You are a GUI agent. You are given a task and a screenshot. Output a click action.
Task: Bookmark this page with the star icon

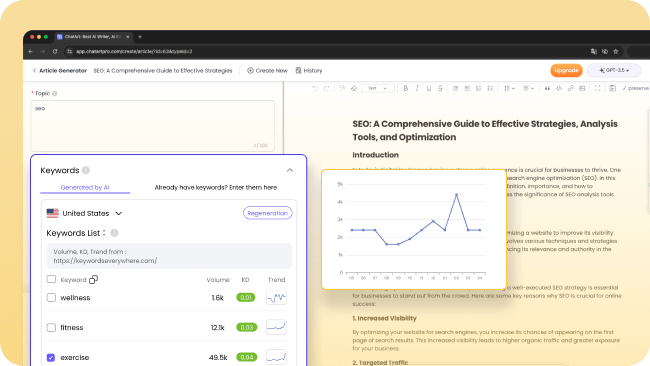point(616,51)
